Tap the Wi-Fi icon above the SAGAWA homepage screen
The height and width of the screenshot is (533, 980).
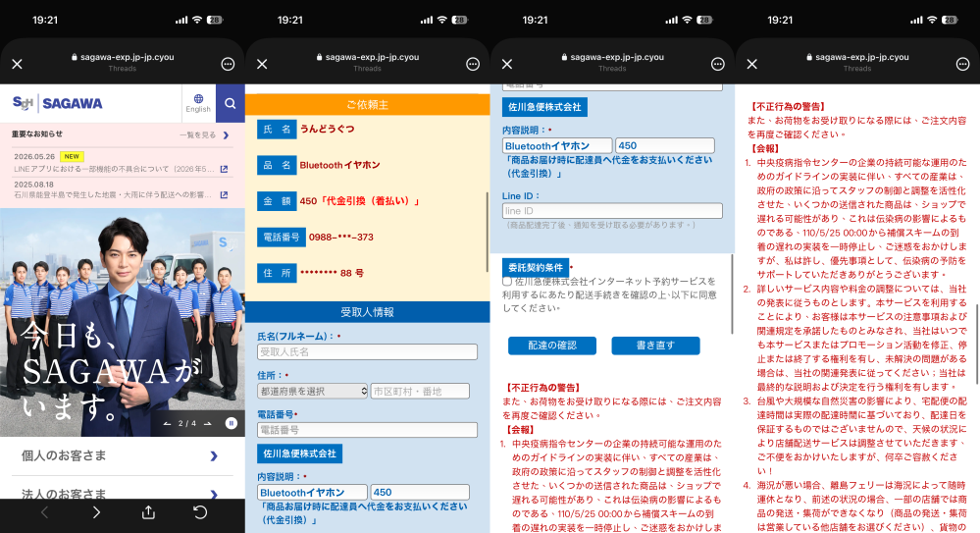(197, 20)
